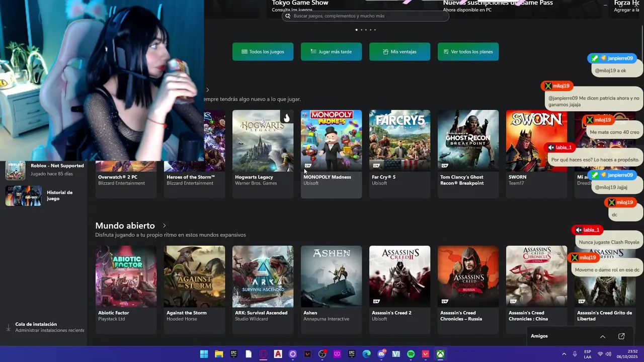Image resolution: width=644 pixels, height=362 pixels.
Task: Open the Abiotic Factor game card
Action: pyautogui.click(x=126, y=290)
